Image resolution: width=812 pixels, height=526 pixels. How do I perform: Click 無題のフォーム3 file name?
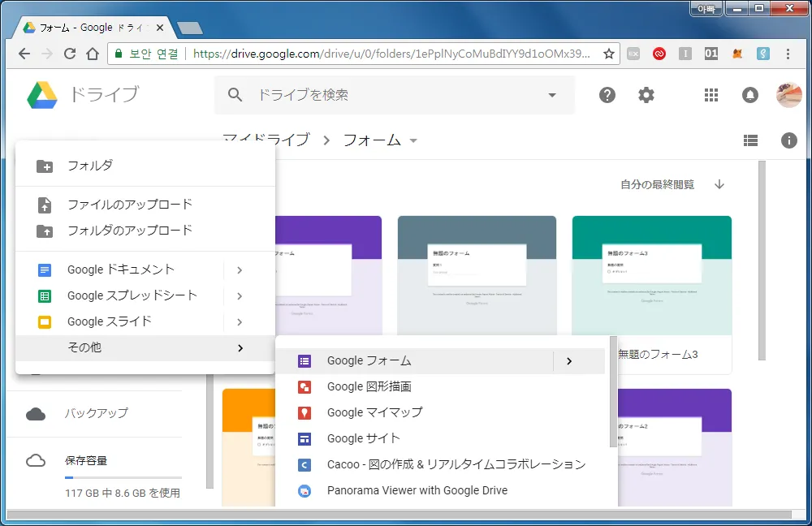658,354
